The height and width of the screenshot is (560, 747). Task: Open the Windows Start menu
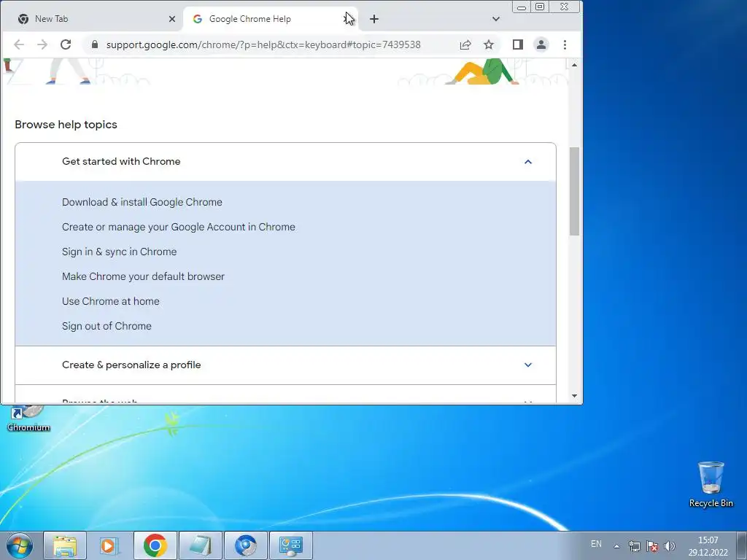[x=20, y=545]
